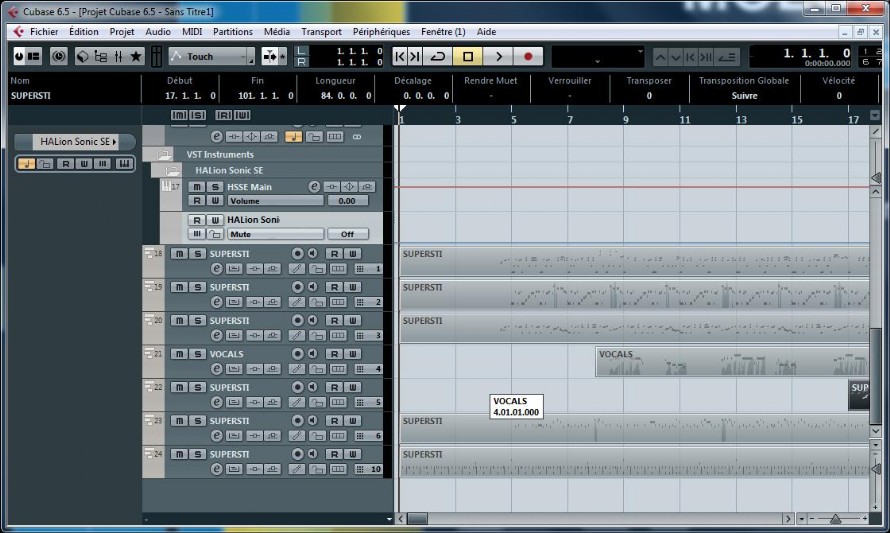The width and height of the screenshot is (890, 533).
Task: Go to next marker transport button
Action: coord(415,56)
